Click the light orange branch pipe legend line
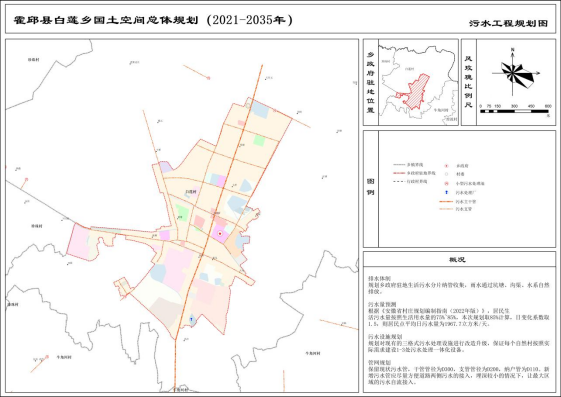 coord(447,209)
